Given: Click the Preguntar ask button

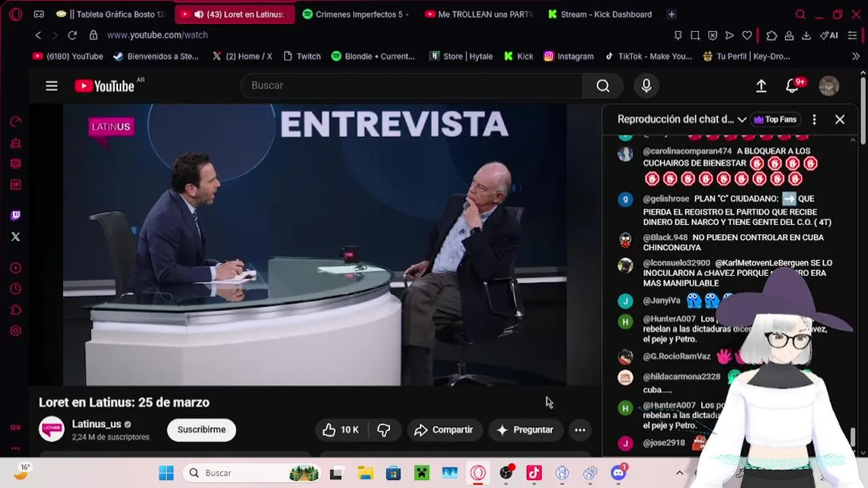Looking at the screenshot, I should (x=526, y=430).
